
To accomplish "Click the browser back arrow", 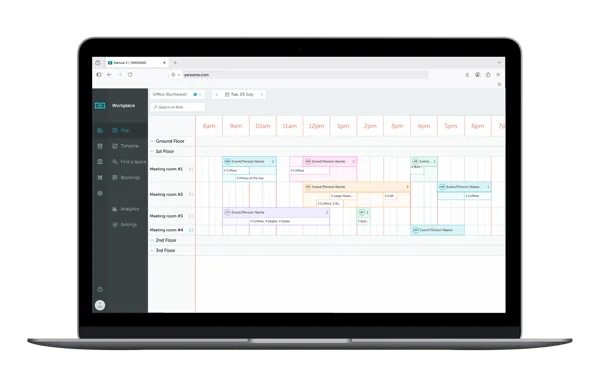I will (109, 75).
